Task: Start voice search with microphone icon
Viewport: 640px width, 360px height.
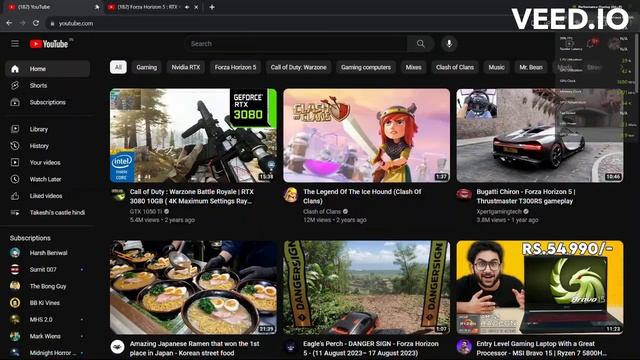Action: click(449, 44)
